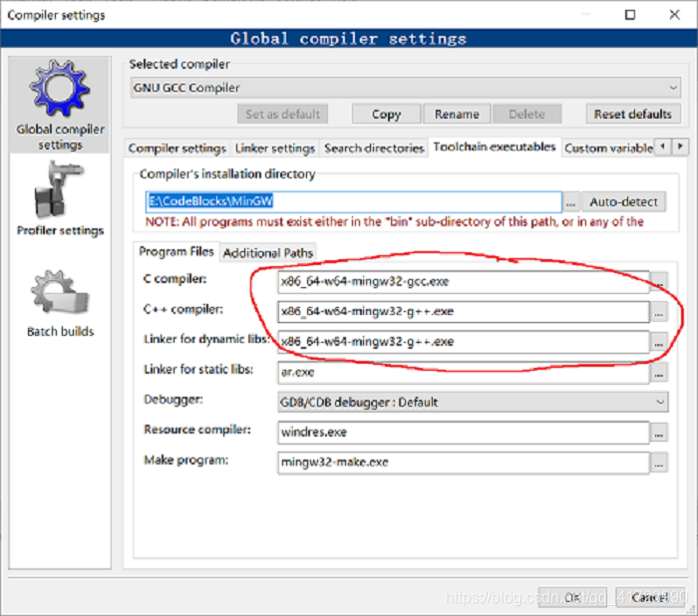Image resolution: width=698 pixels, height=616 pixels.
Task: Expand the Debugger dropdown
Action: (473, 402)
